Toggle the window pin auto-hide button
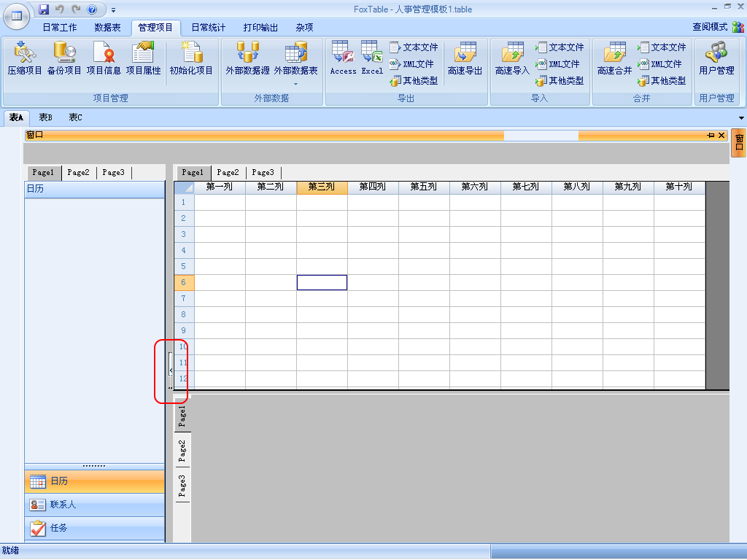The height and width of the screenshot is (560, 747). [x=711, y=136]
